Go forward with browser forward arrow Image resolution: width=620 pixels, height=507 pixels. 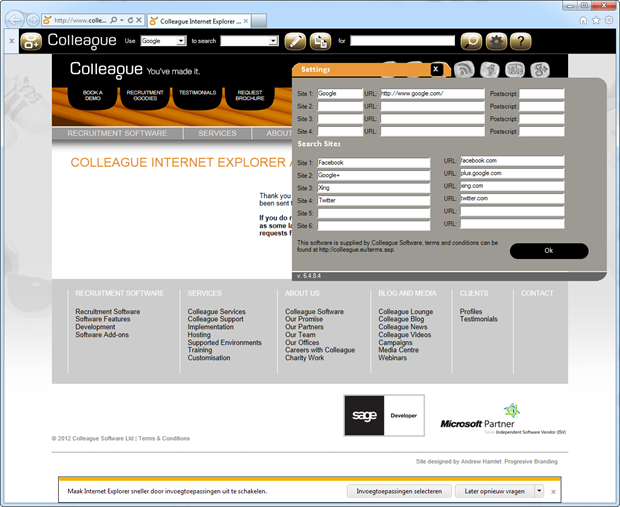click(33, 20)
